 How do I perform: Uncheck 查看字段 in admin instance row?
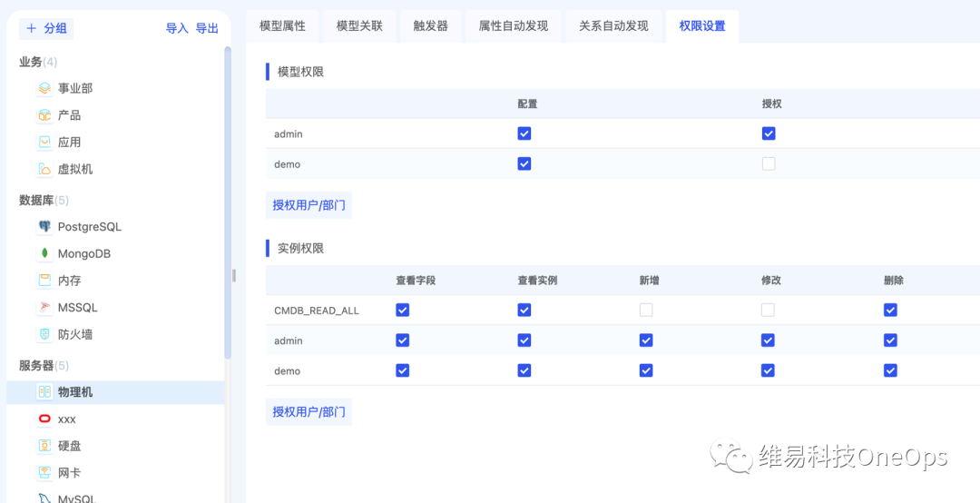coord(403,340)
